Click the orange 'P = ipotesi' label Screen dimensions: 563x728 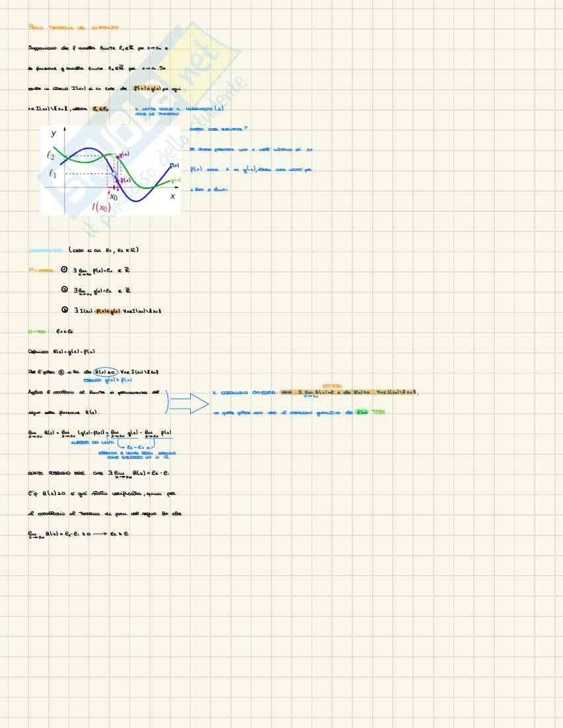tap(42, 270)
